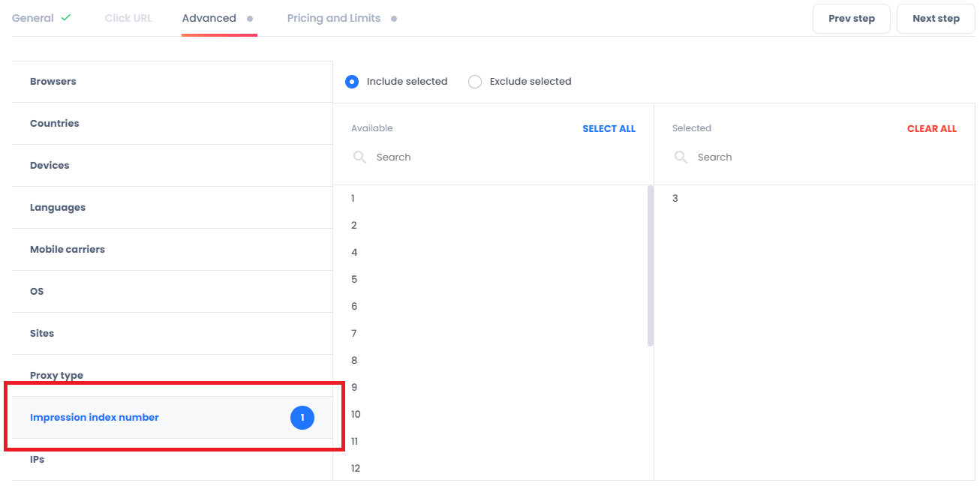980x486 pixels.
Task: Open the Proxy type category
Action: coord(172,375)
